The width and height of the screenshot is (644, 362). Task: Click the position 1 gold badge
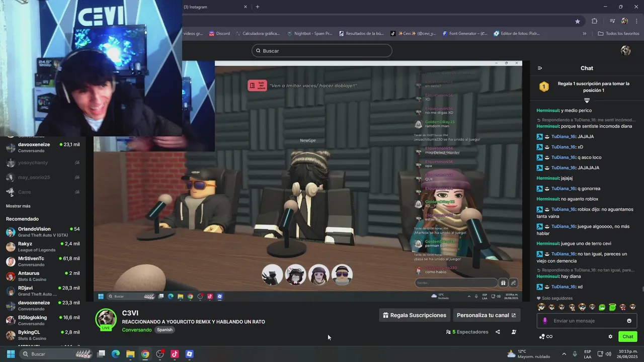pyautogui.click(x=544, y=87)
